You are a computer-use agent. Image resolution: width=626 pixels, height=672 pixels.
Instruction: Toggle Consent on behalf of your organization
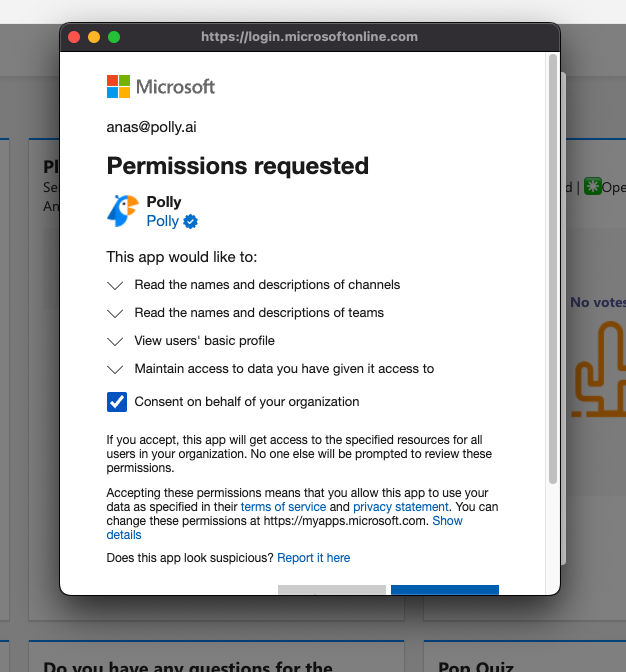pos(117,402)
